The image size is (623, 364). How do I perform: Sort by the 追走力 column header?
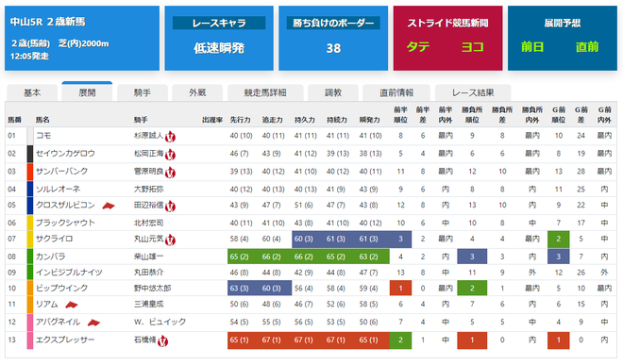coord(273,120)
